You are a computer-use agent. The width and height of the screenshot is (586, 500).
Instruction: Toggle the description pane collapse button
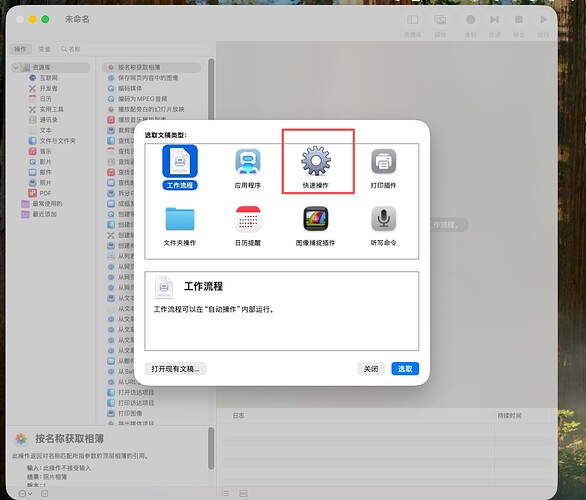(44, 494)
